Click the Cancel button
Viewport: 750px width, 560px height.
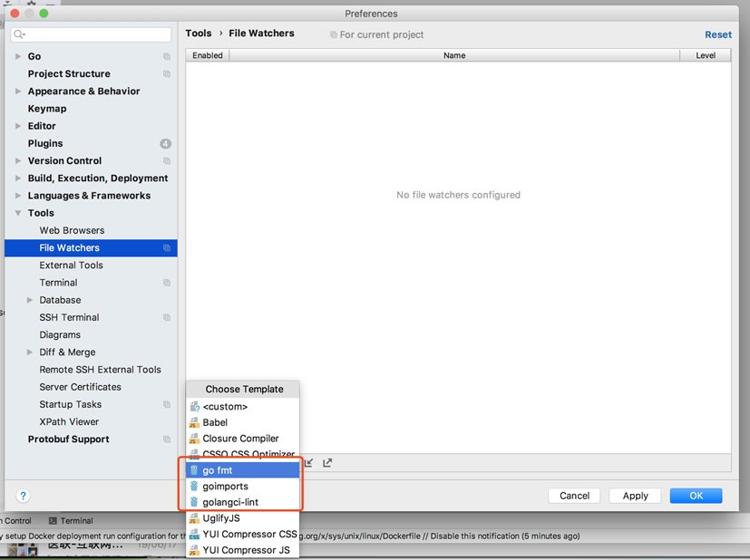[574, 496]
